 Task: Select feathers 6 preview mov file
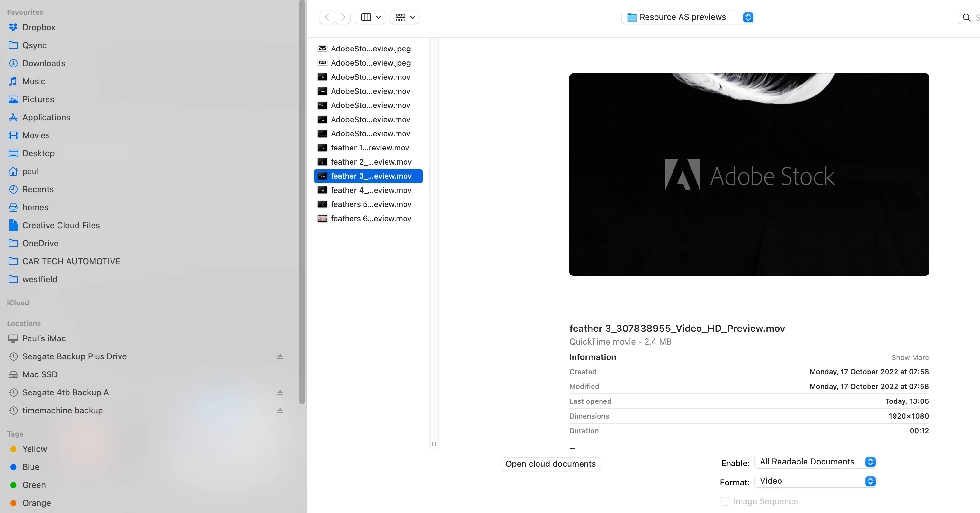(370, 219)
